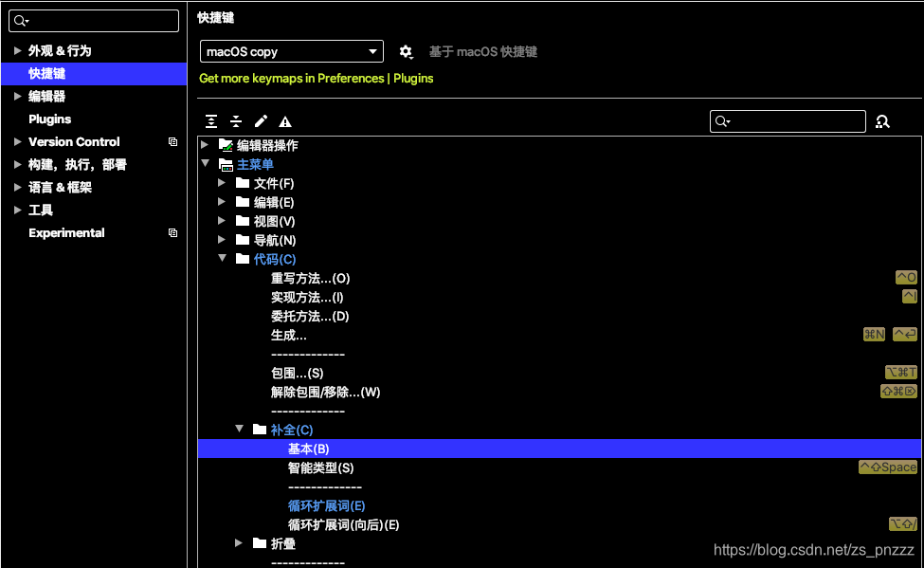Click the Version Control project-level icon

click(x=172, y=141)
